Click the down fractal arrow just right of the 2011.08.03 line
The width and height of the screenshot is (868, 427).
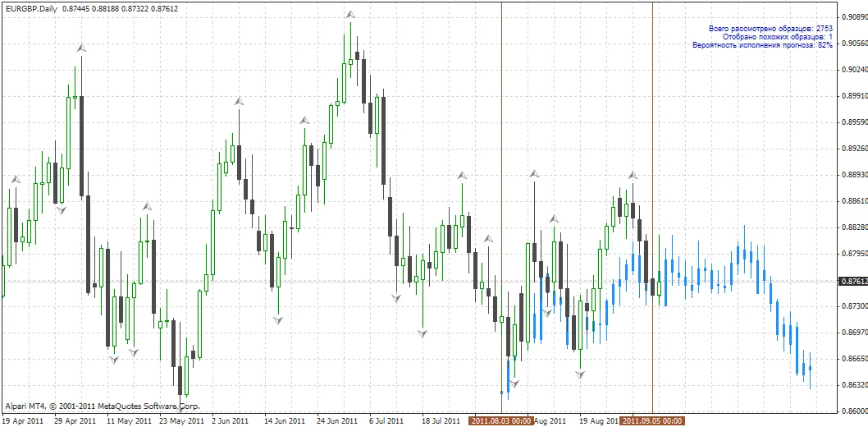[x=514, y=383]
